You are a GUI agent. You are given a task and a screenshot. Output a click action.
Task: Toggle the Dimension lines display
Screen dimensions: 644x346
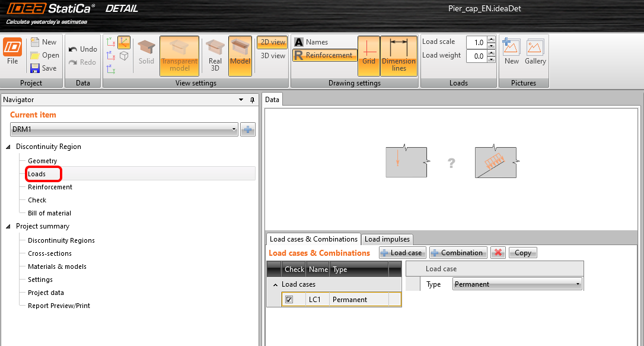click(398, 56)
